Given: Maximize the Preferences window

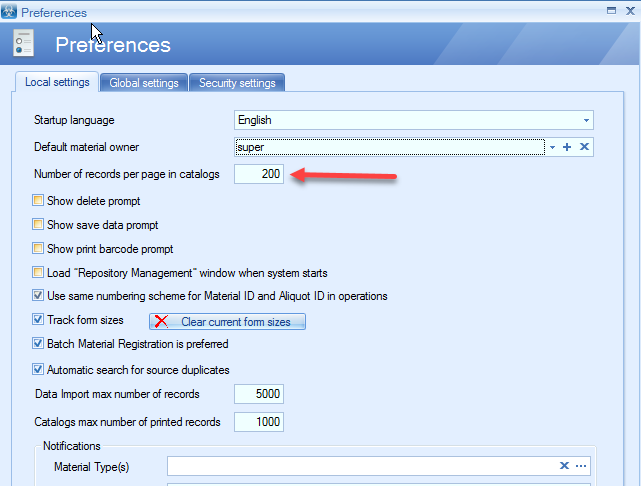Looking at the screenshot, I should (611, 11).
